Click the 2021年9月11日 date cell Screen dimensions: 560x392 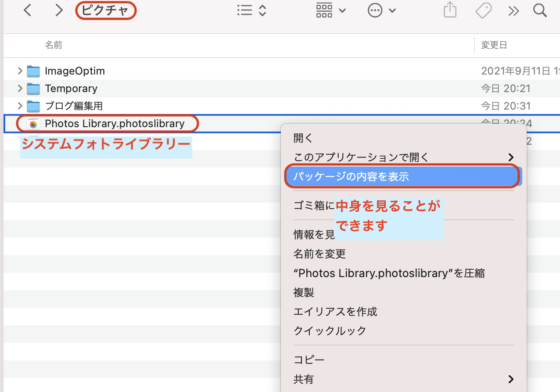point(521,71)
